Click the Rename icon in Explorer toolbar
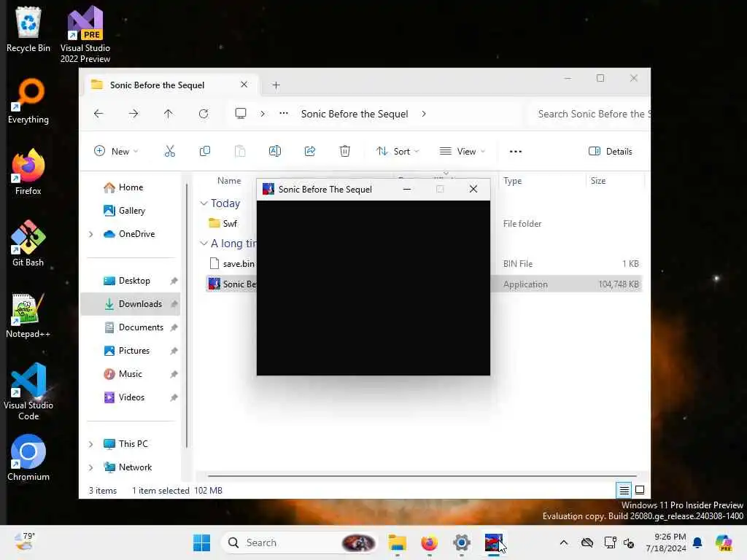Image resolution: width=747 pixels, height=560 pixels. (275, 152)
